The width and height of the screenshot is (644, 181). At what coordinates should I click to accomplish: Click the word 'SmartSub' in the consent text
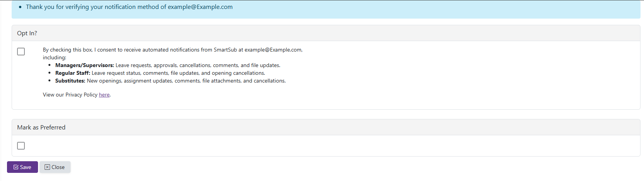coord(225,50)
